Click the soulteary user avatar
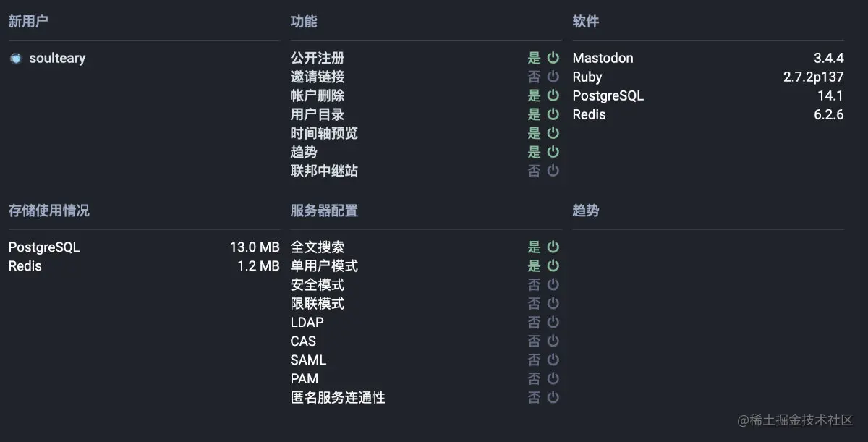The height and width of the screenshot is (442, 868). pos(16,58)
